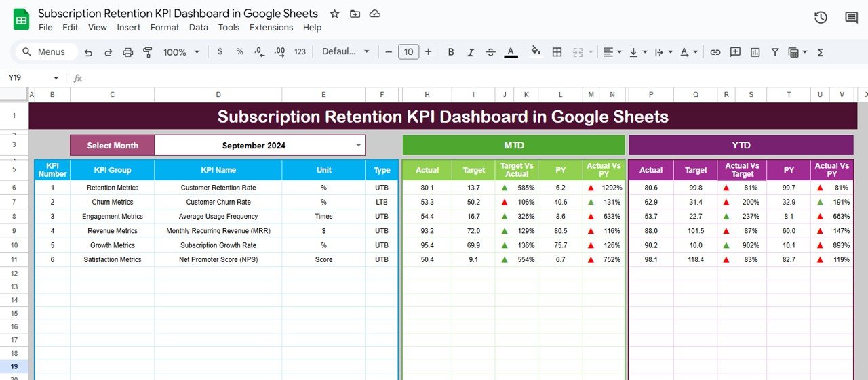Screen dimensions: 868x380
Task: Open text wrapping dropdown
Action: (663, 52)
